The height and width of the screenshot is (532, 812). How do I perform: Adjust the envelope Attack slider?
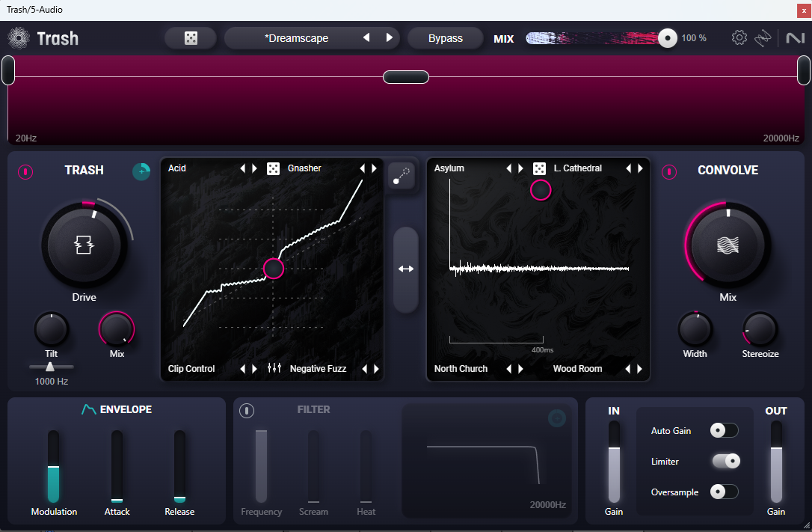(117, 466)
